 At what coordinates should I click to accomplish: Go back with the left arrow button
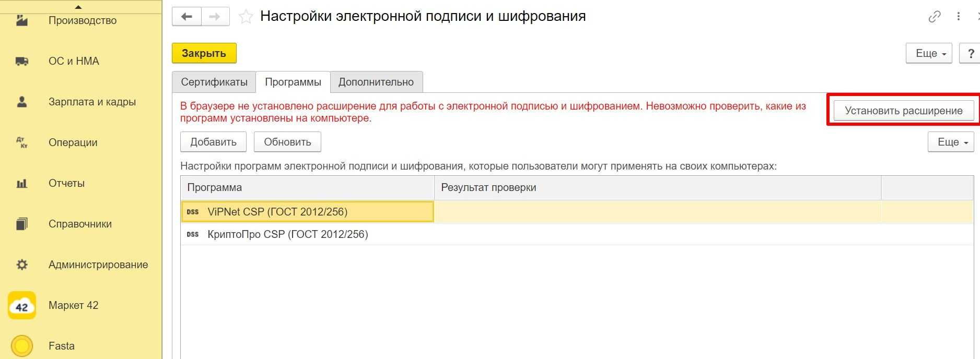186,17
